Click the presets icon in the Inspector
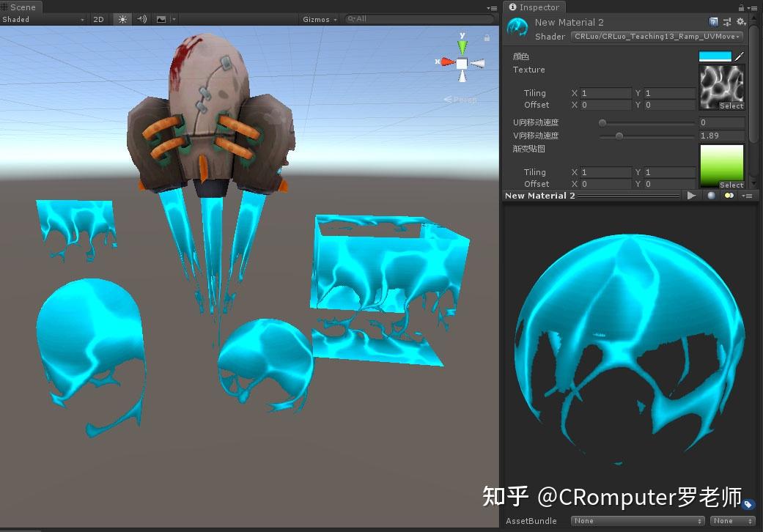 (727, 23)
